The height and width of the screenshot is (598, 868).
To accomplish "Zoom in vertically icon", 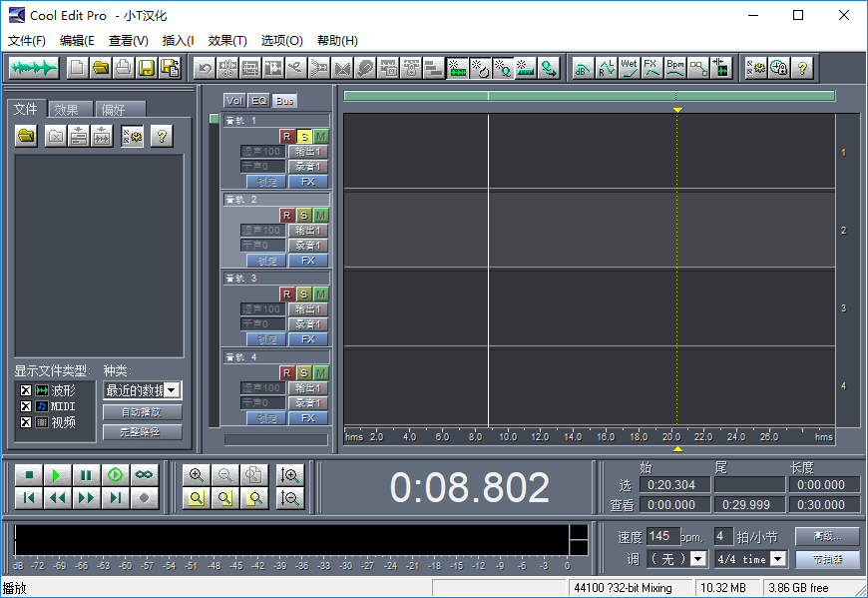I will coord(290,474).
